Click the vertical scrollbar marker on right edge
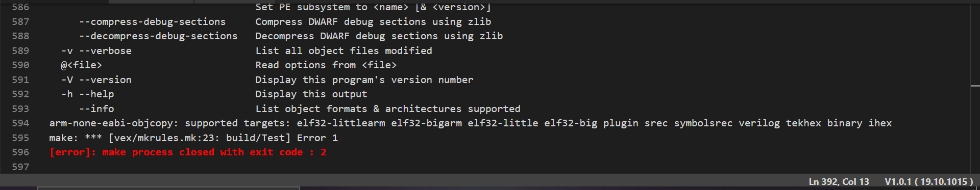The image size is (980, 190). pyautogui.click(x=975, y=86)
